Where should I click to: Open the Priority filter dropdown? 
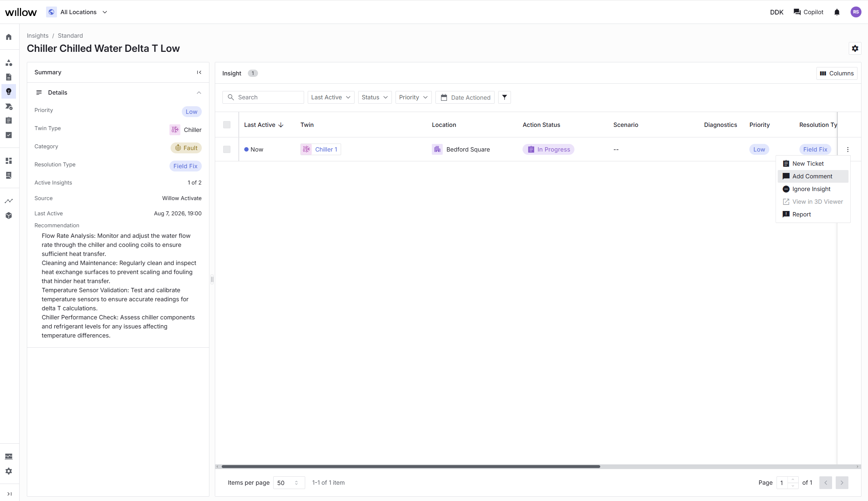(x=413, y=97)
